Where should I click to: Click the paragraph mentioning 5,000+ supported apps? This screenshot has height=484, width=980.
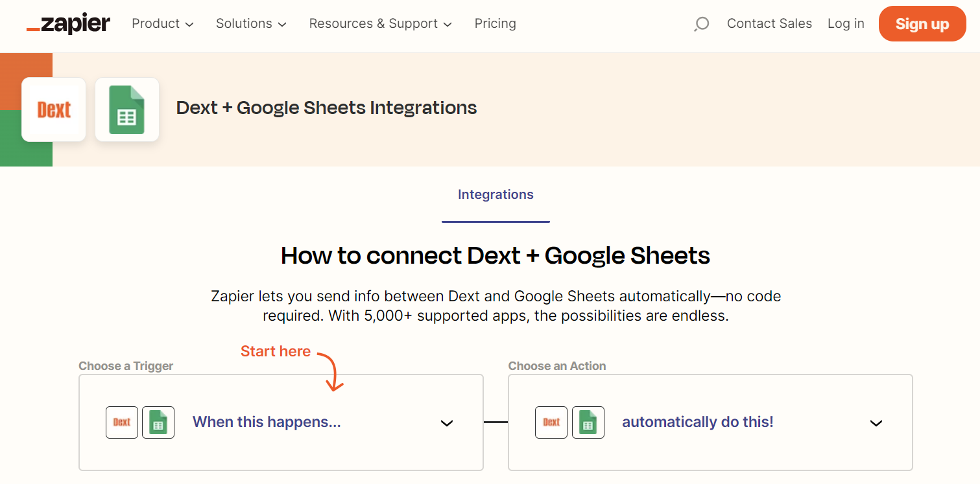(x=496, y=306)
